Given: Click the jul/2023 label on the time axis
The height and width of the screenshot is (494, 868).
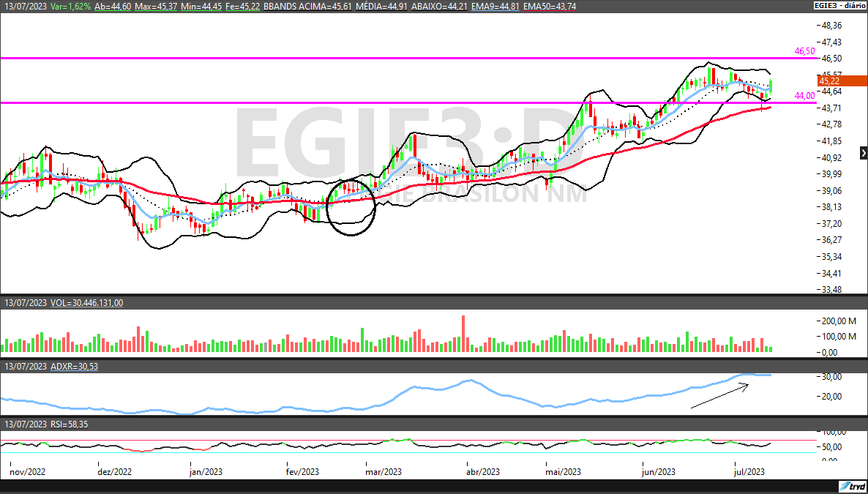Looking at the screenshot, I should click(749, 472).
